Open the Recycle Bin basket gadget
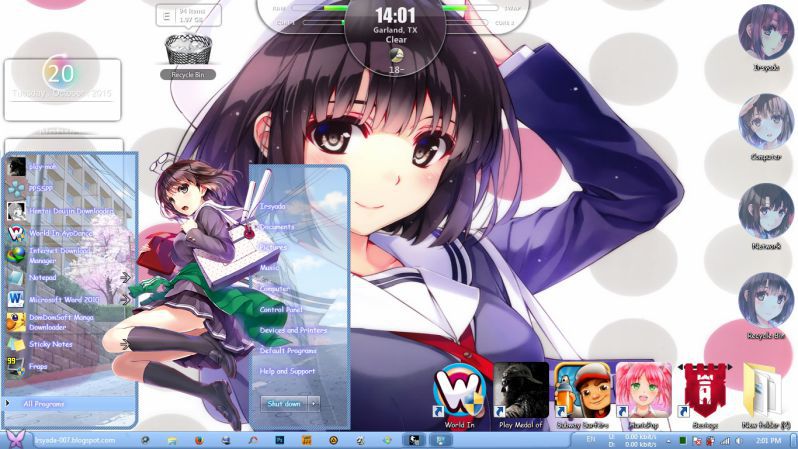Viewport: 798px width, 449px height. [x=188, y=56]
